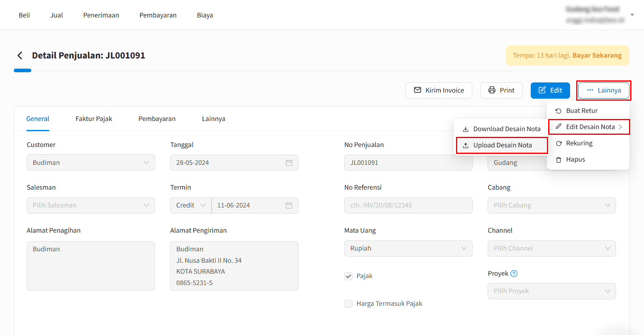Click Buat Retur in the dropdown menu
The height and width of the screenshot is (335, 644).
click(581, 111)
